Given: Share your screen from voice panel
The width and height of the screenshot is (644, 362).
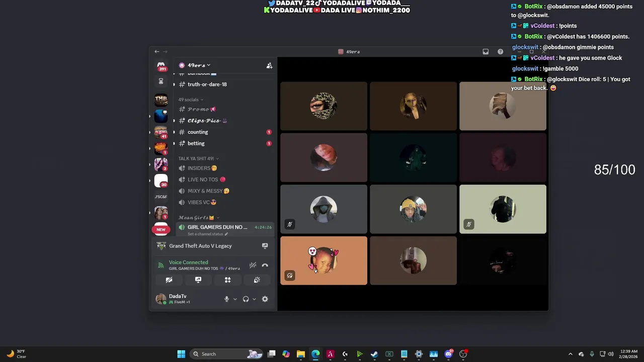Looking at the screenshot, I should [198, 280].
